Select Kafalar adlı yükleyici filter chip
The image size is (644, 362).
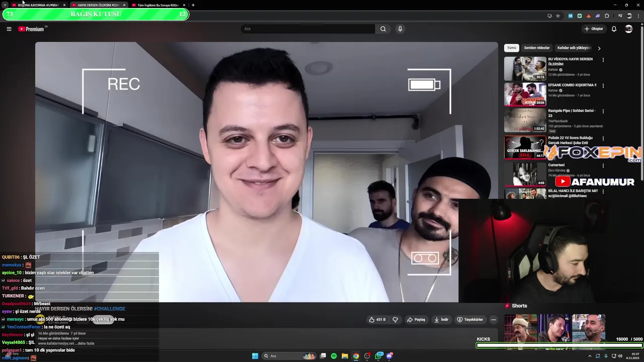(x=574, y=48)
